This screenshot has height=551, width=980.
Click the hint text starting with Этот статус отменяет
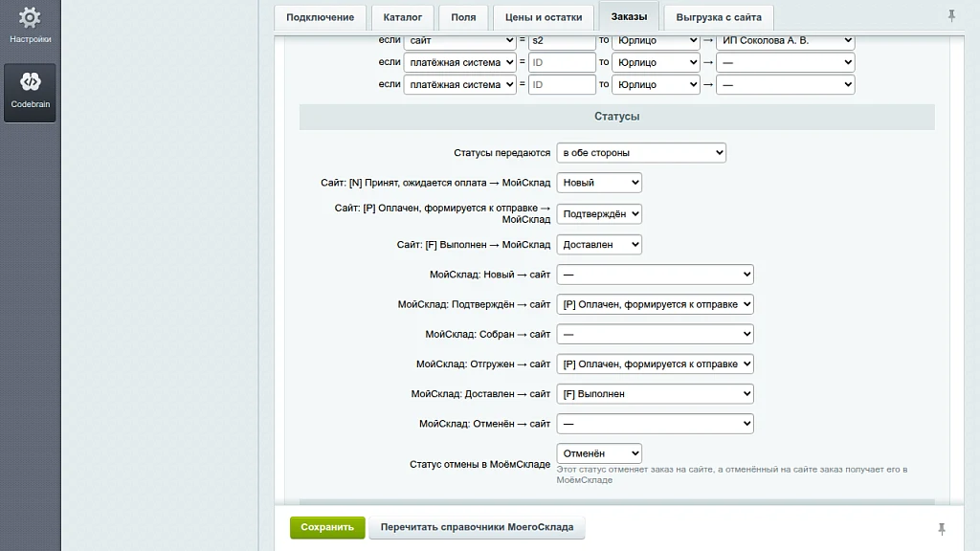[x=732, y=474]
